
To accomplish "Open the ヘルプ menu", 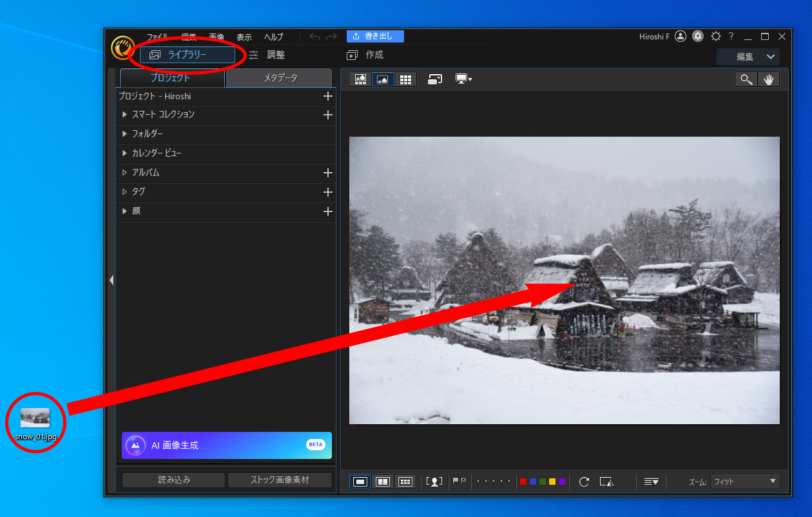I will coord(273,37).
